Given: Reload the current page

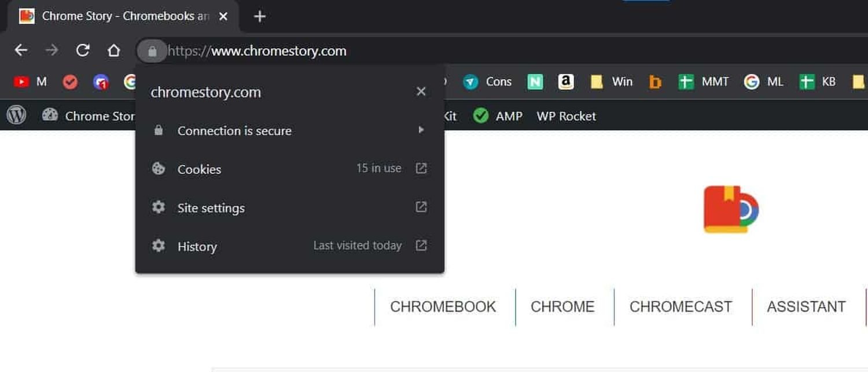Looking at the screenshot, I should tap(83, 50).
